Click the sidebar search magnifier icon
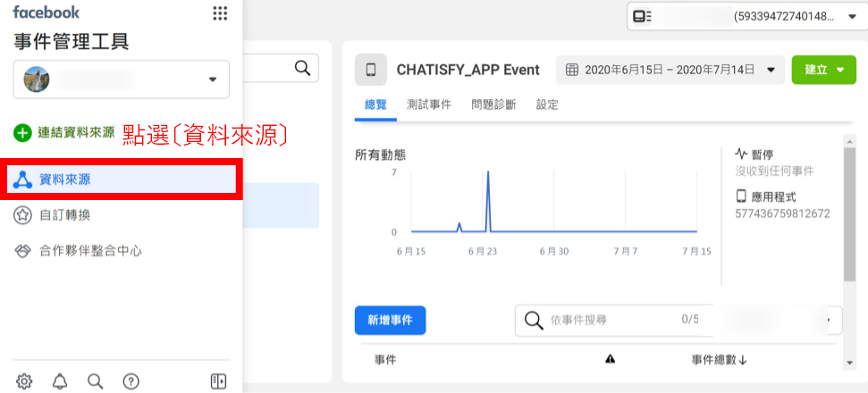The height and width of the screenshot is (393, 868). point(96,381)
